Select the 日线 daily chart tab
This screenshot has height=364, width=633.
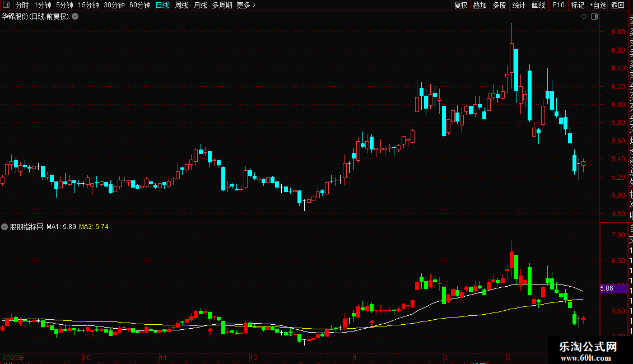click(x=162, y=5)
